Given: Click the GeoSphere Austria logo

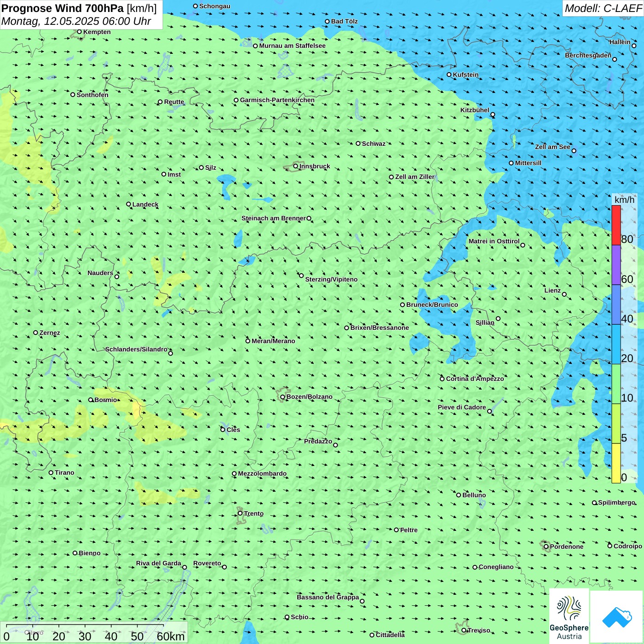Looking at the screenshot, I should coord(569,616).
